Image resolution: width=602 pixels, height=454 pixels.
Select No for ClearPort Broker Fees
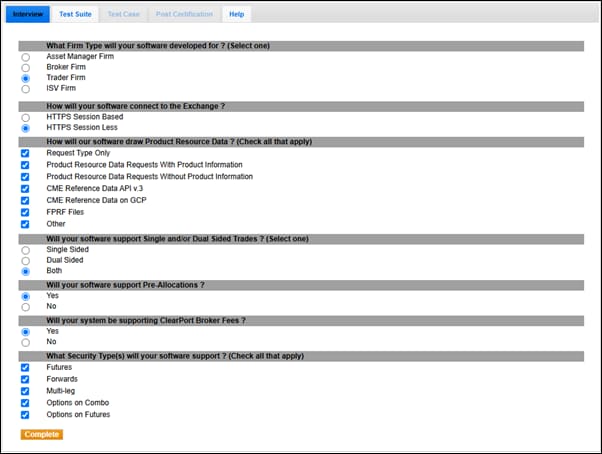(25, 342)
